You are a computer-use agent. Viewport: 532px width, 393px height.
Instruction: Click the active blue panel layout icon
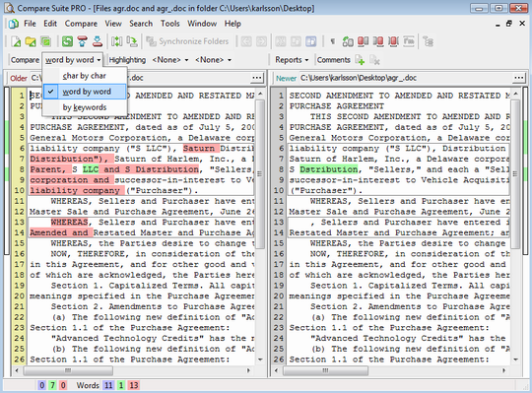point(310,41)
